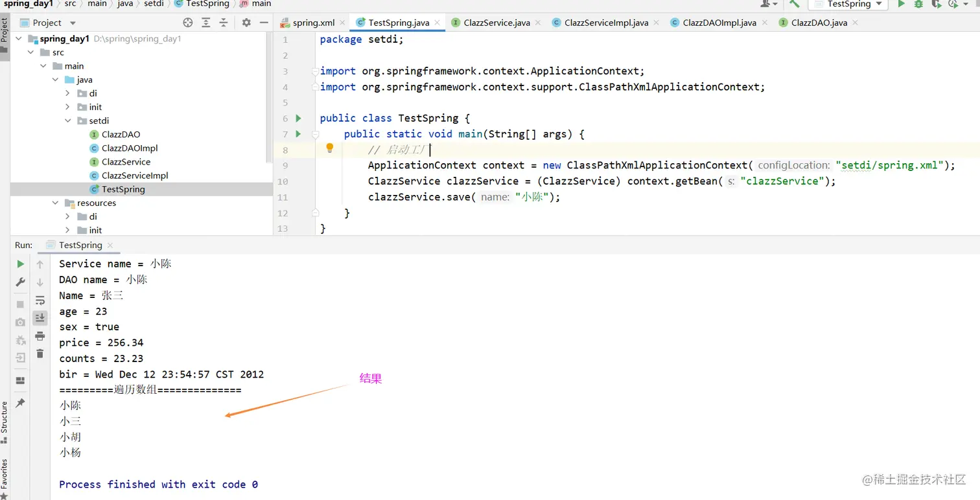Click the Project panel vertical scrollbar
Screen dimensions: 980x500
click(269, 97)
